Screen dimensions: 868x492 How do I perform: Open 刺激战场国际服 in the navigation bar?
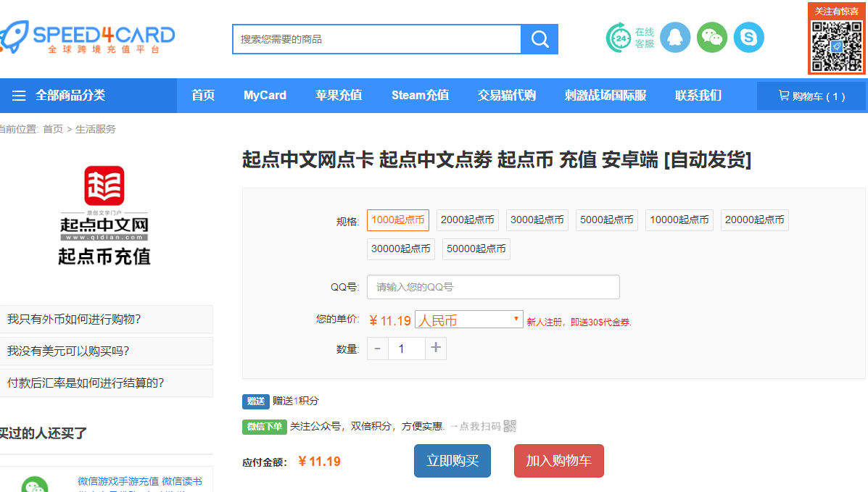605,95
